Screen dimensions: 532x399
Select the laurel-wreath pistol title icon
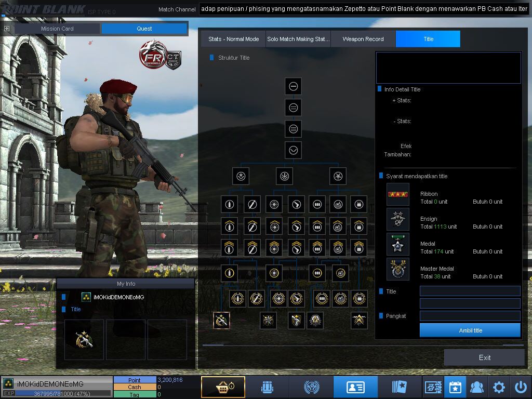coord(296,299)
